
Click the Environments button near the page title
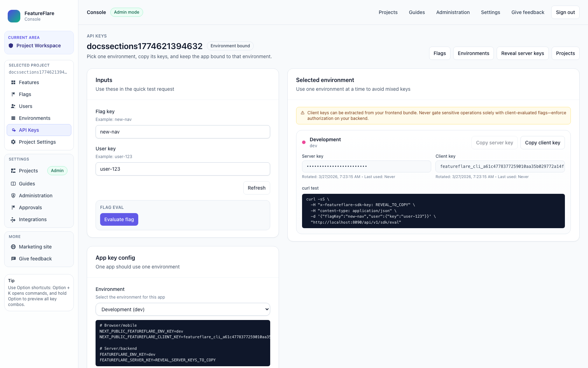tap(474, 53)
